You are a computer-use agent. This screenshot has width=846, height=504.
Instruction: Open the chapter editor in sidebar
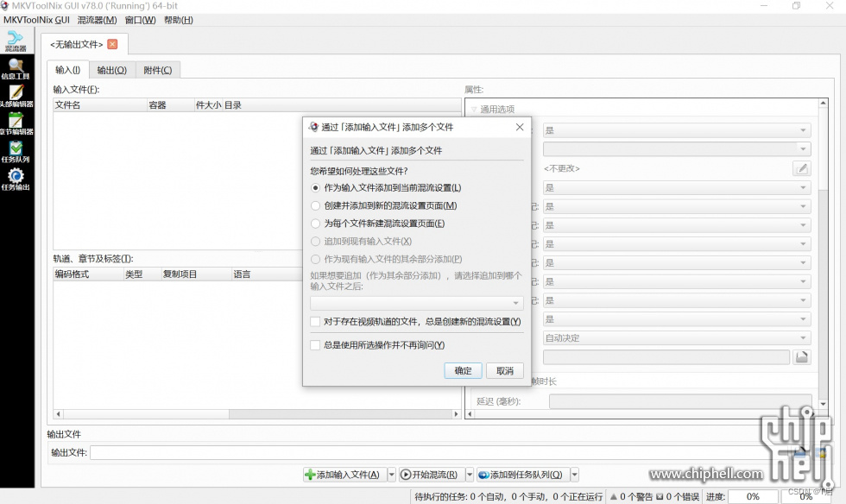(x=16, y=124)
